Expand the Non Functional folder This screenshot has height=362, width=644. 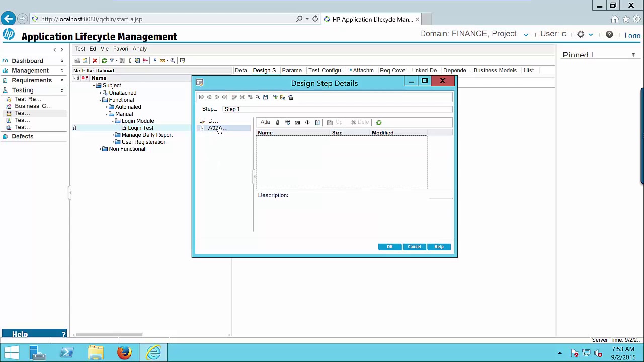click(x=101, y=149)
